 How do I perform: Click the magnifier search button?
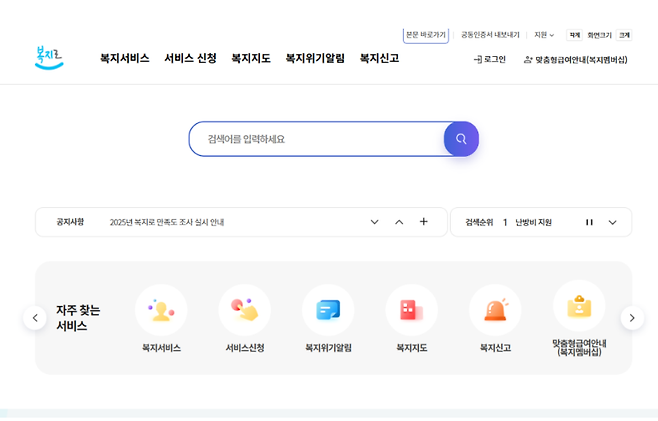pyautogui.click(x=461, y=139)
